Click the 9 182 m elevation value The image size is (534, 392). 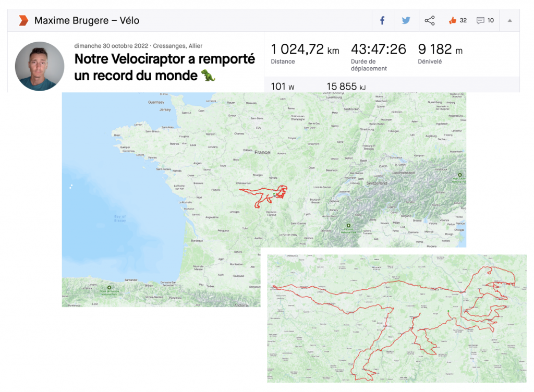coord(440,50)
